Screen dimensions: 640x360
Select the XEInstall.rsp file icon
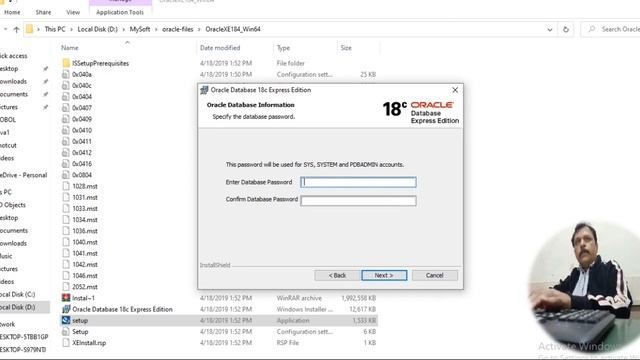click(x=66, y=343)
